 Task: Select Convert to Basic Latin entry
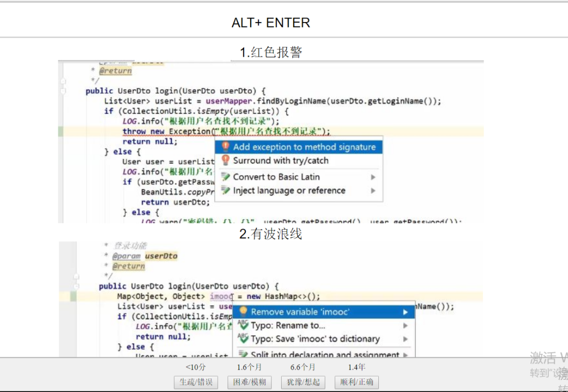(x=299, y=177)
